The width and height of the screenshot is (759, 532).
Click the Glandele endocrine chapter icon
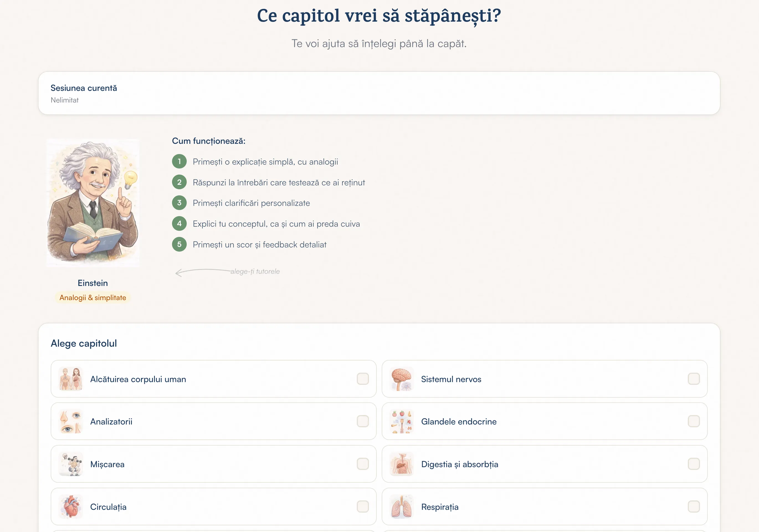pyautogui.click(x=401, y=421)
